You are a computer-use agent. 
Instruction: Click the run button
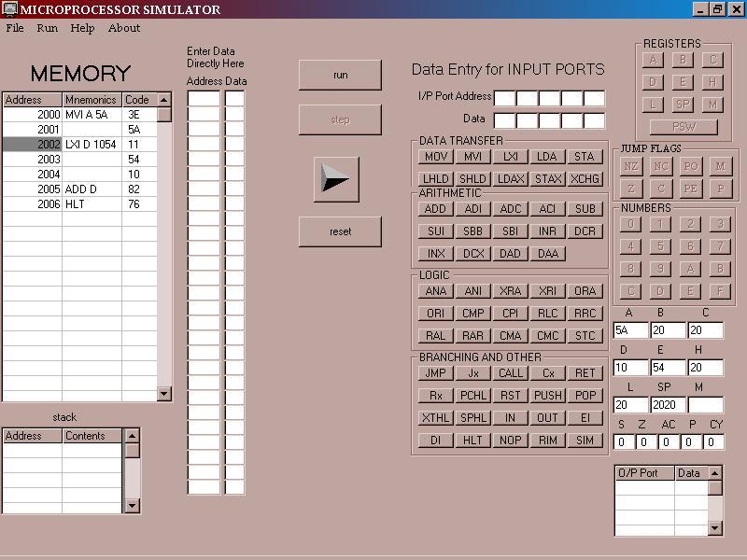tap(340, 75)
